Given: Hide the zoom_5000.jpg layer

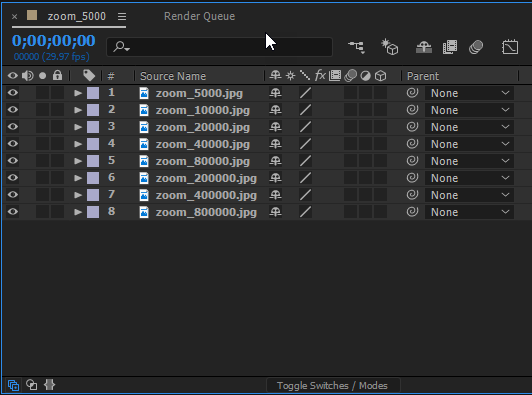Looking at the screenshot, I should [13, 93].
